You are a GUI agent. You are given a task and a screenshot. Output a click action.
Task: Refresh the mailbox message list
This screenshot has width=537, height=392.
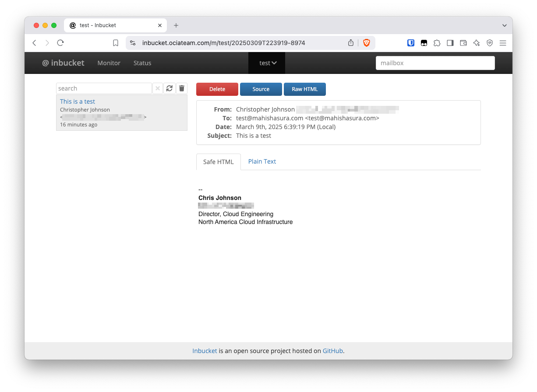170,88
